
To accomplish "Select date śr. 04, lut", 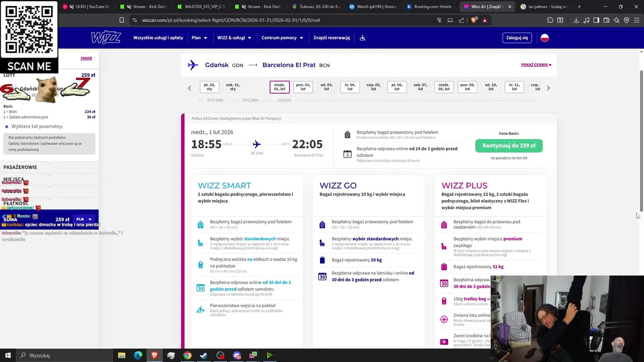I will pos(350,87).
